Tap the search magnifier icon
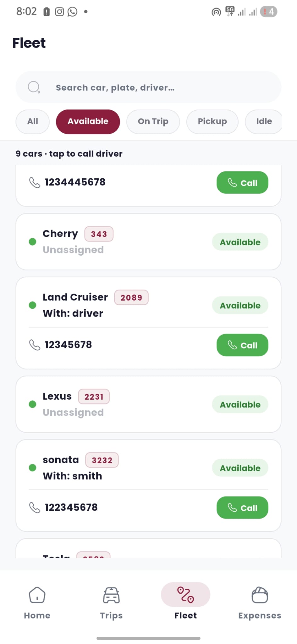297x644 pixels. click(x=34, y=87)
